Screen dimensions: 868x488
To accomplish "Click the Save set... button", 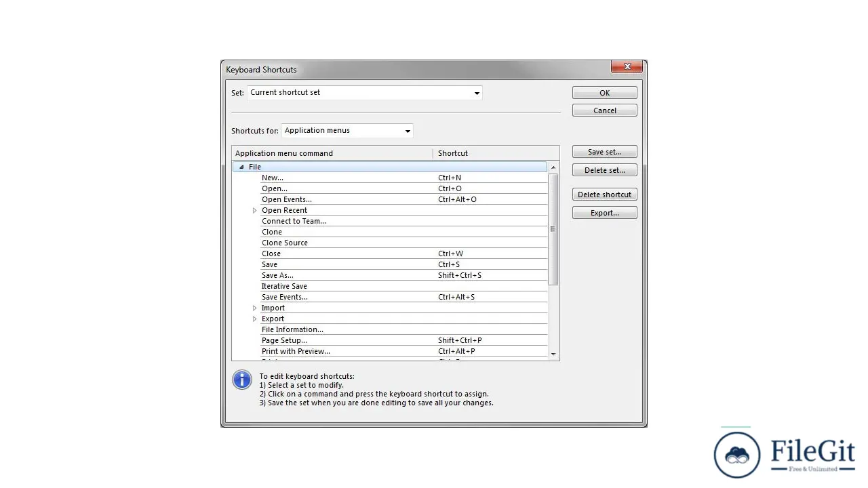I will tap(604, 152).
